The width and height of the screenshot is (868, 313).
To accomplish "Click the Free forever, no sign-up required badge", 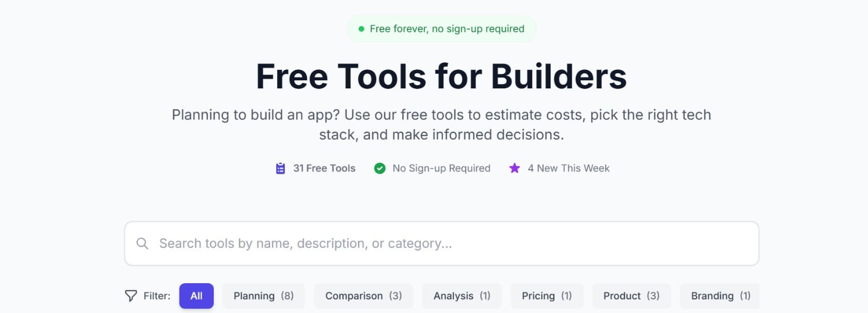I will [x=442, y=28].
